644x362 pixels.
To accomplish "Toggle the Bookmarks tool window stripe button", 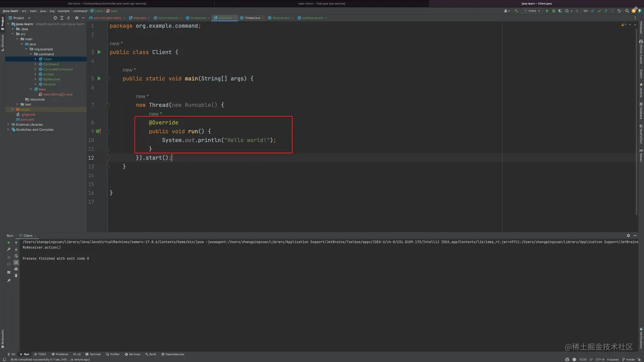I will tap(3, 339).
